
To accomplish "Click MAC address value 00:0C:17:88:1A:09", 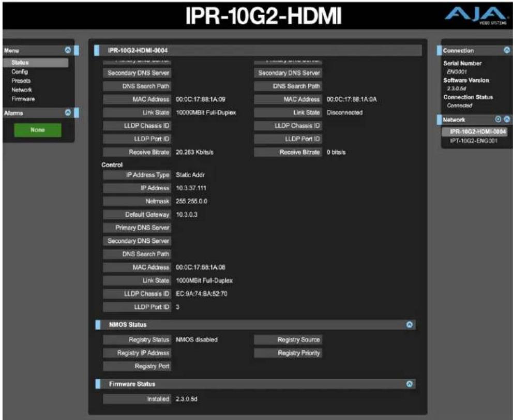I will pyautogui.click(x=200, y=99).
